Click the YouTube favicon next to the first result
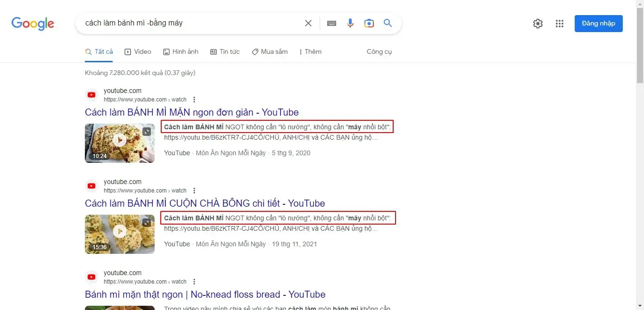Screen dimensions: 644x310 [91, 94]
